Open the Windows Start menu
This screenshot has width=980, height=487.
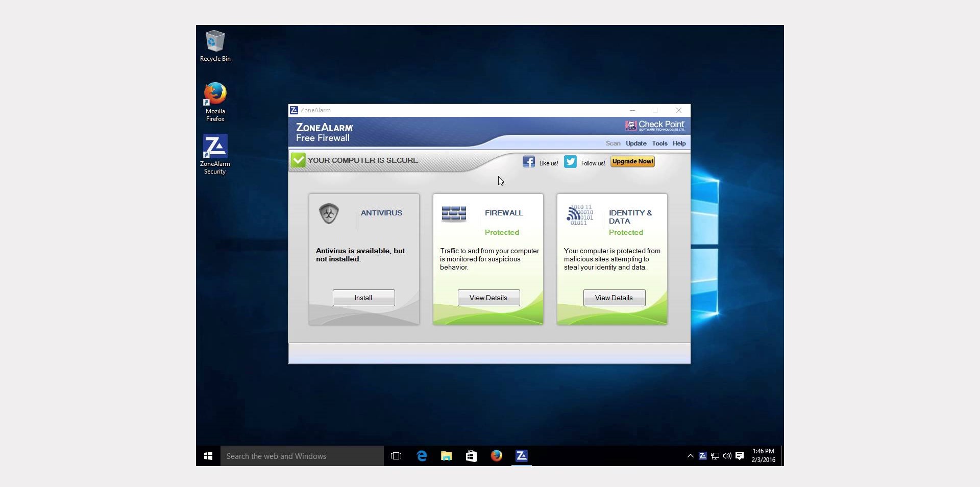(208, 456)
